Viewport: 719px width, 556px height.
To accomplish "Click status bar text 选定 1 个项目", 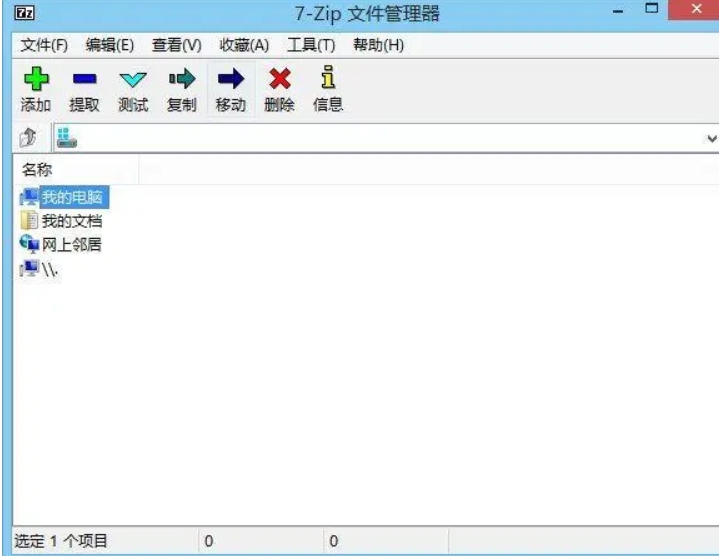I will [61, 541].
